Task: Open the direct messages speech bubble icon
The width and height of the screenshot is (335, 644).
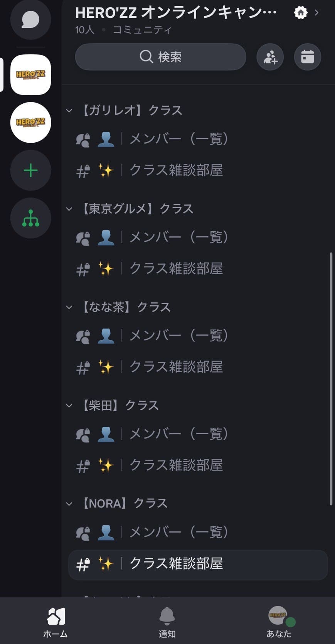Action: coord(30,19)
